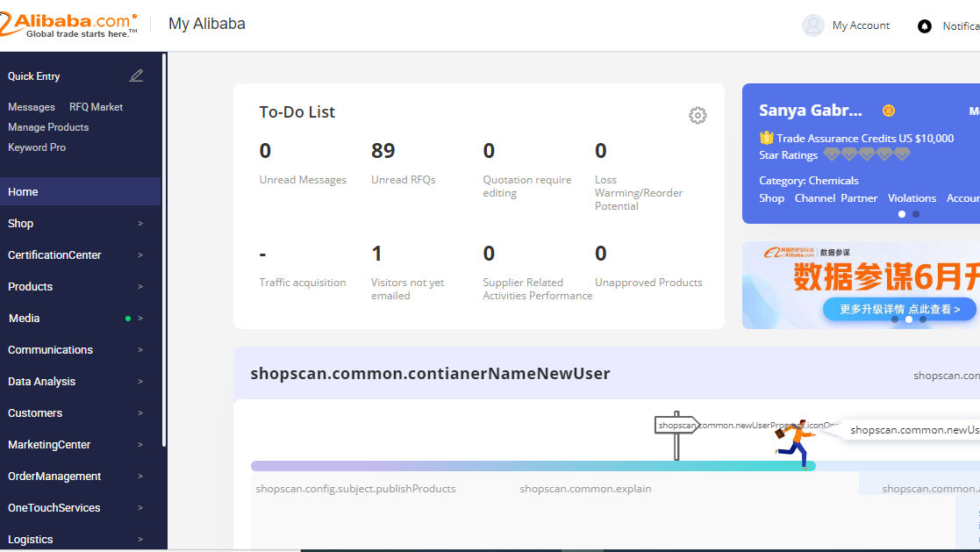Open Keyword Pro quick entry
This screenshot has width=980, height=552.
point(37,147)
